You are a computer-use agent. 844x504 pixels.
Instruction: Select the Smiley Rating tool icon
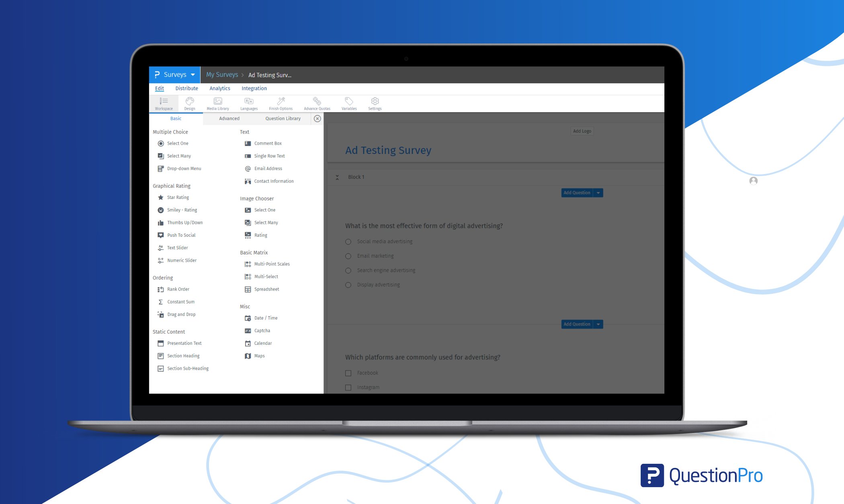click(160, 210)
